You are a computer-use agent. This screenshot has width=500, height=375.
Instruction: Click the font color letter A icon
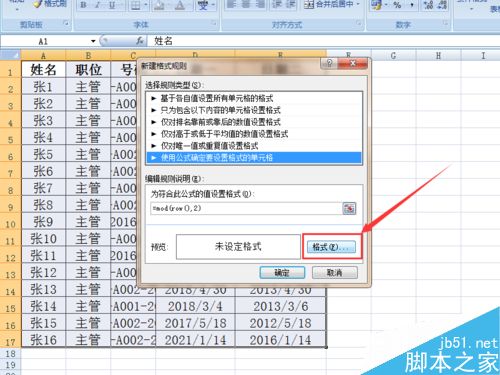(180, 5)
